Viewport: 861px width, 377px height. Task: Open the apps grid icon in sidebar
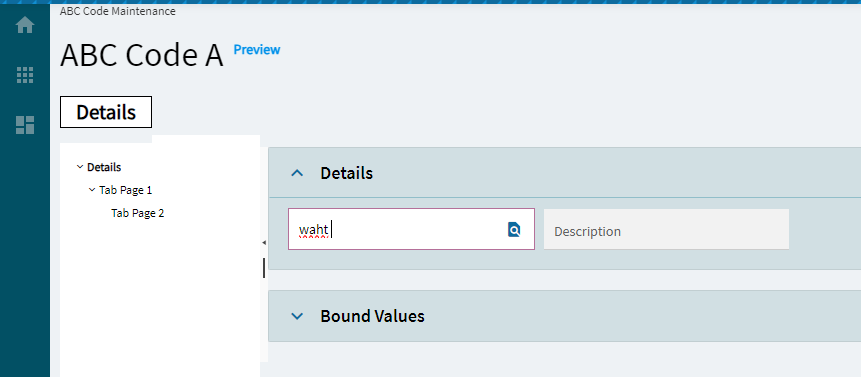point(25,75)
